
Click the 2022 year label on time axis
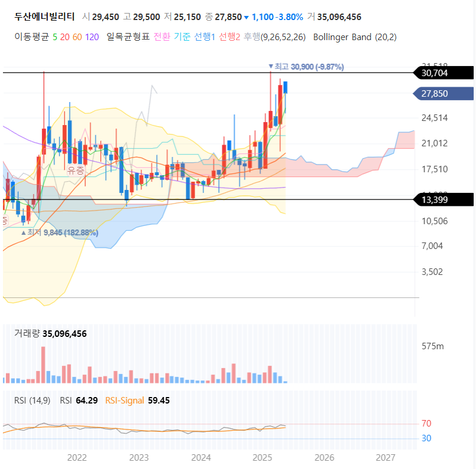click(x=77, y=457)
